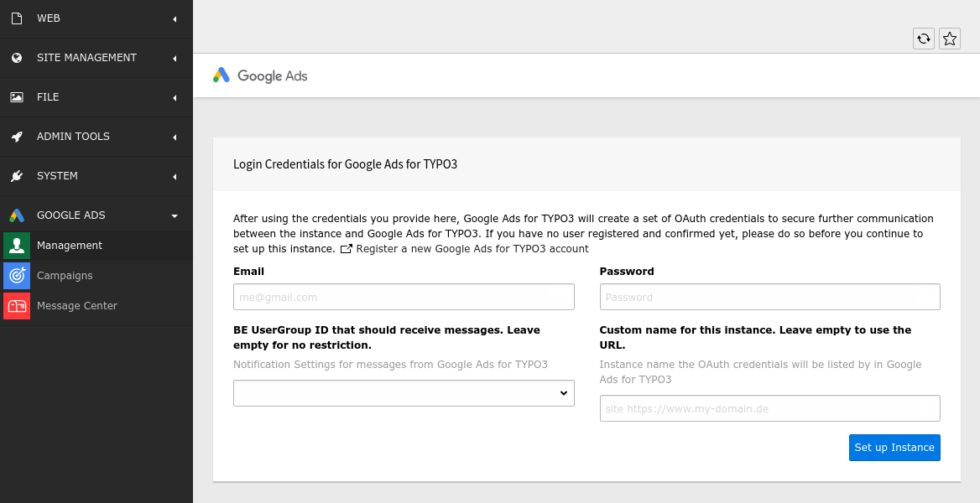Viewport: 980px width, 503px height.
Task: Follow Register a new Google Ads account link
Action: coord(472,249)
